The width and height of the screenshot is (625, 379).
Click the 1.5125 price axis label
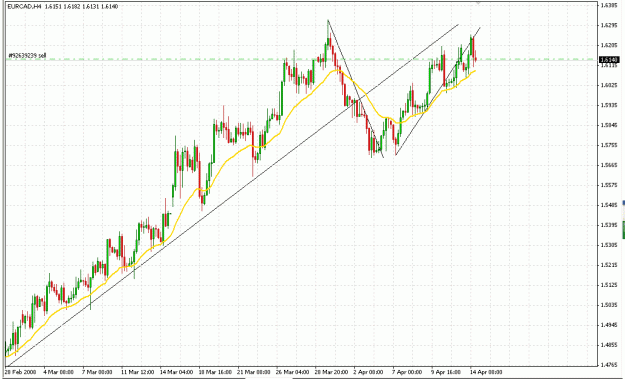click(609, 285)
